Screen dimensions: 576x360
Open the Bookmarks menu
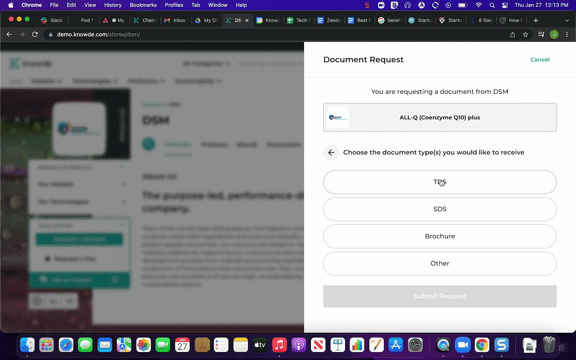[x=143, y=5]
